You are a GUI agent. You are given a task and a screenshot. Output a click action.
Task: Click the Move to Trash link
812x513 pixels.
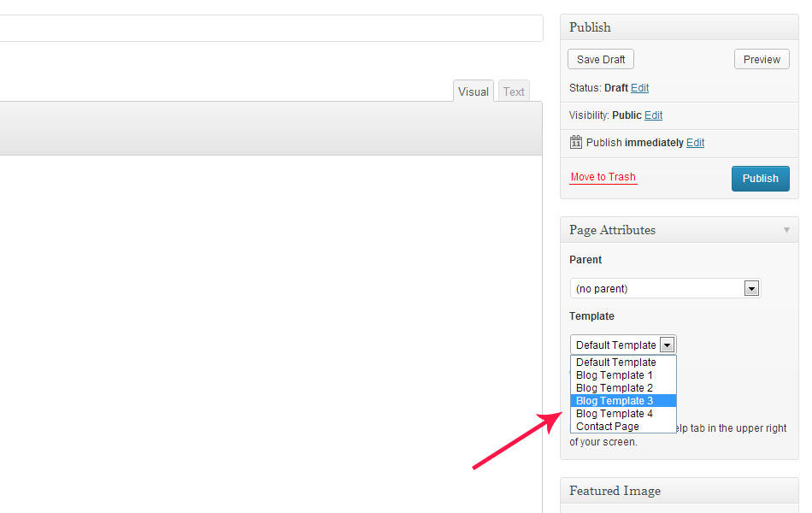[x=603, y=177]
